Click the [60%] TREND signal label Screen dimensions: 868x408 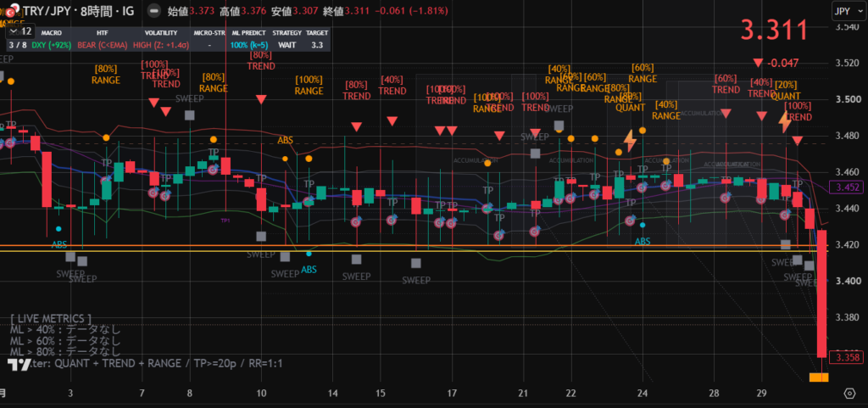click(726, 84)
